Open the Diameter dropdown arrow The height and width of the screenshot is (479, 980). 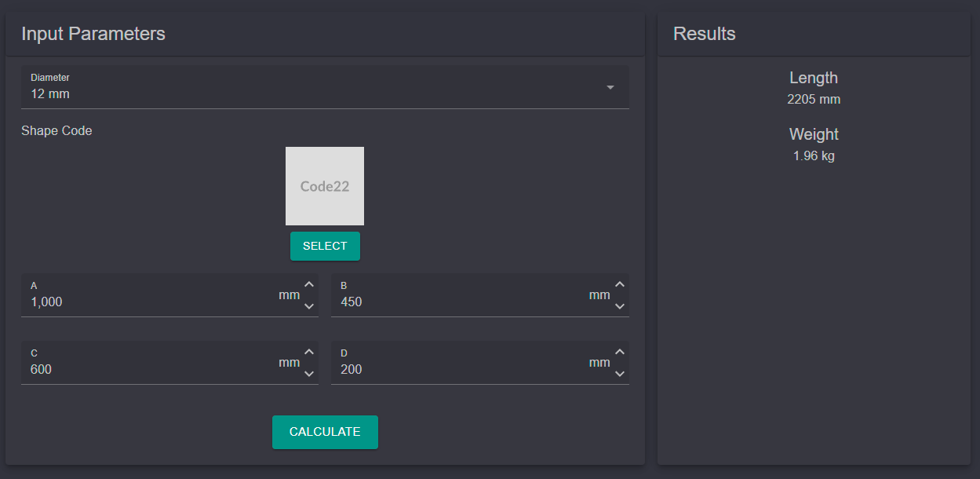coord(610,87)
